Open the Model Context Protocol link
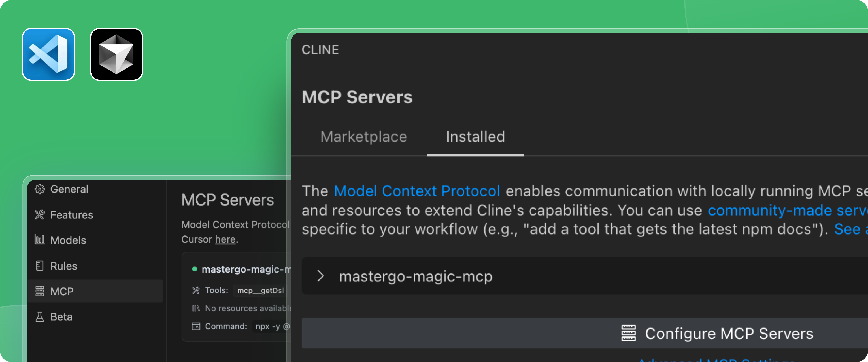The image size is (868, 362). pos(417,191)
